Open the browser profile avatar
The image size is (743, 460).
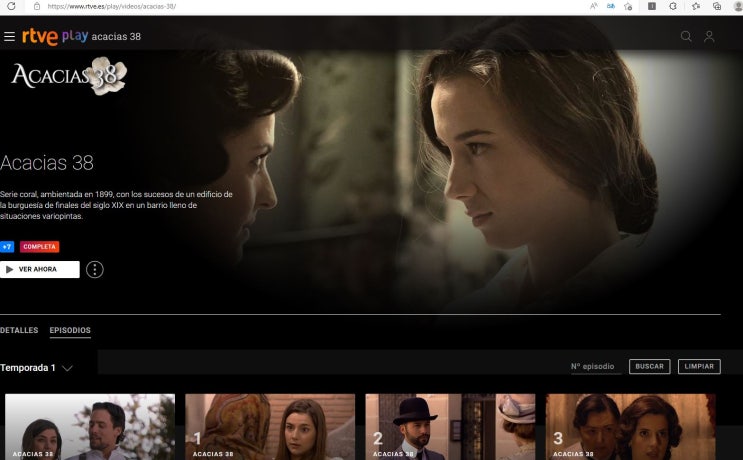(737, 6)
